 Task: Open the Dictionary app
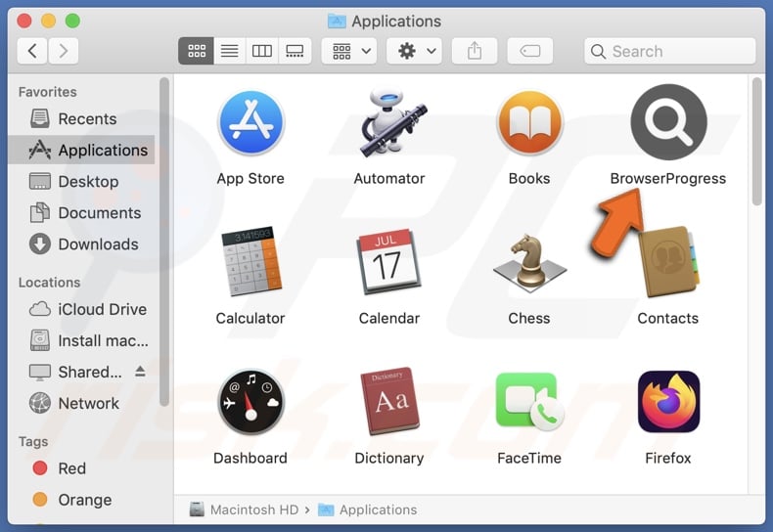(389, 402)
